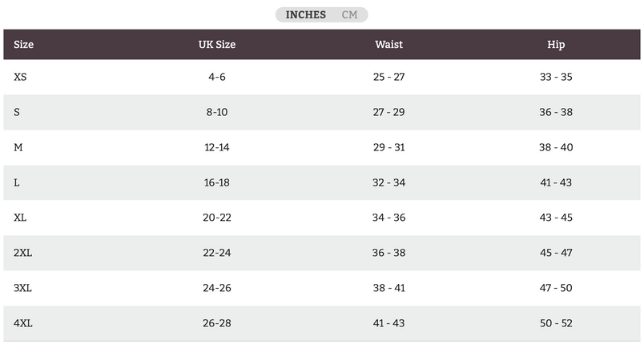644x344 pixels.
Task: Select the XS size row label
Action: click(20, 77)
